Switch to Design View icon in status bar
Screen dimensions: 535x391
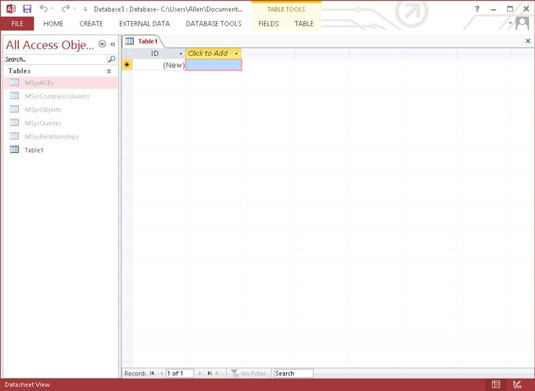click(x=517, y=385)
